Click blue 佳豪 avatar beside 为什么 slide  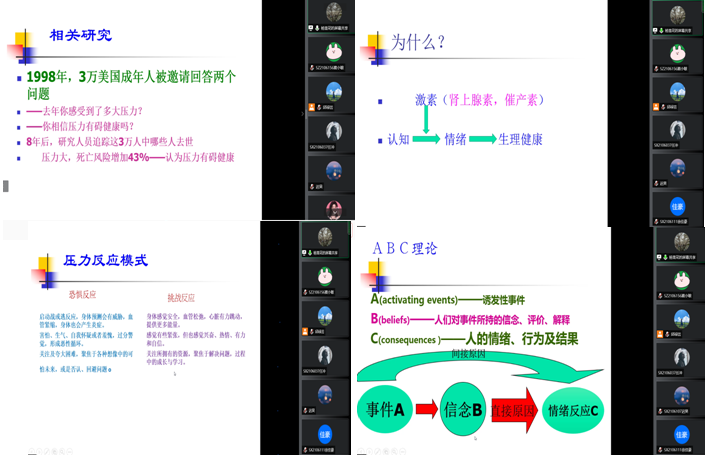click(x=677, y=206)
